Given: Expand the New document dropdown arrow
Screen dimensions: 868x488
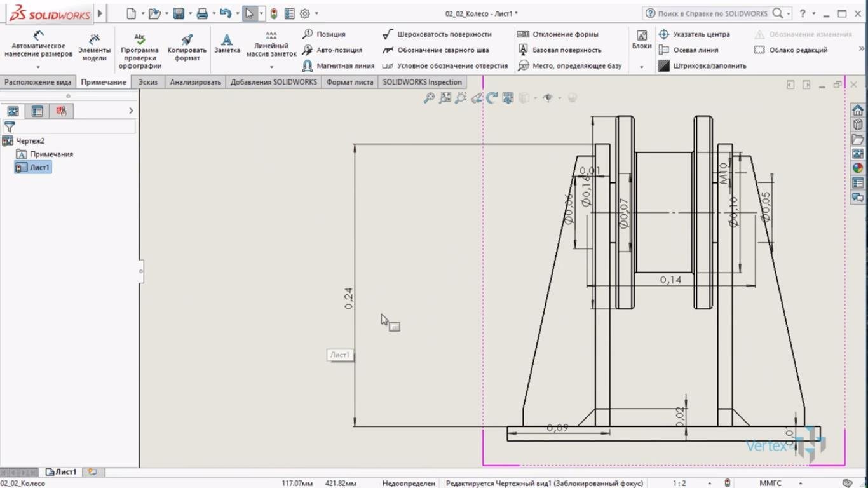Looking at the screenshot, I should tap(142, 13).
